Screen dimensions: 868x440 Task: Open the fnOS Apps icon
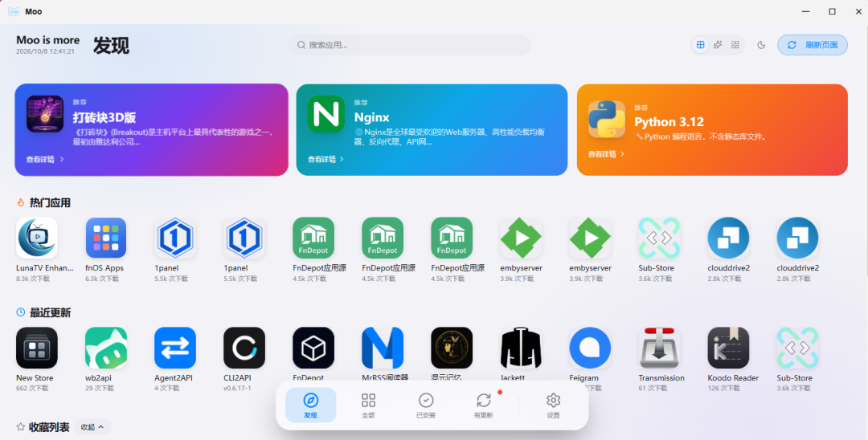106,238
